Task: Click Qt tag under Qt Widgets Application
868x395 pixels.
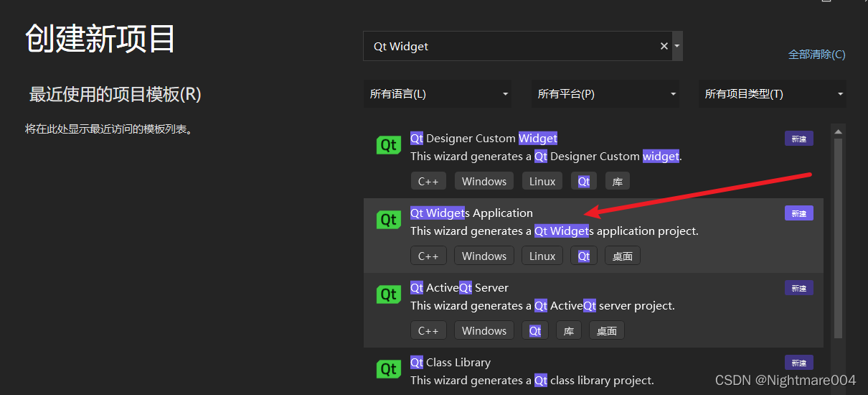Action: (x=584, y=256)
